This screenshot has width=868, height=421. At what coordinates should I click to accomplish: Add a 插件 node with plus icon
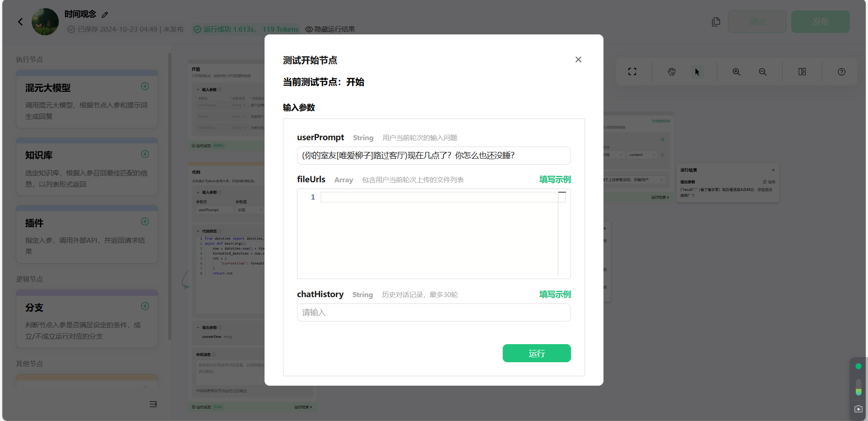pyautogui.click(x=145, y=222)
